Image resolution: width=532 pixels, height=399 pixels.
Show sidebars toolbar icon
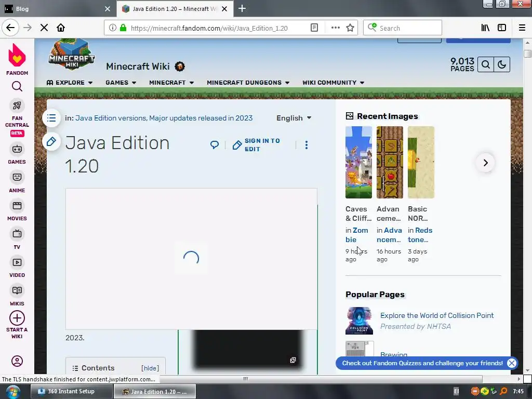(x=502, y=28)
